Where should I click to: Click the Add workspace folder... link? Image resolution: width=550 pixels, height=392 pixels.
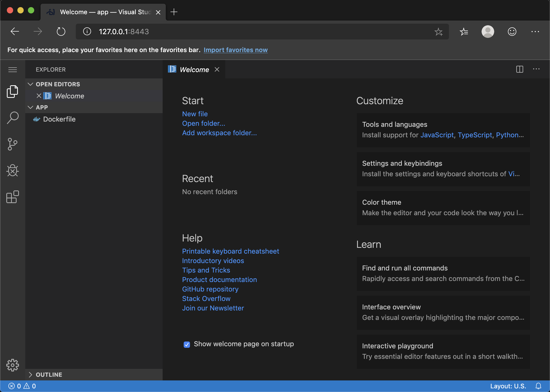point(219,133)
